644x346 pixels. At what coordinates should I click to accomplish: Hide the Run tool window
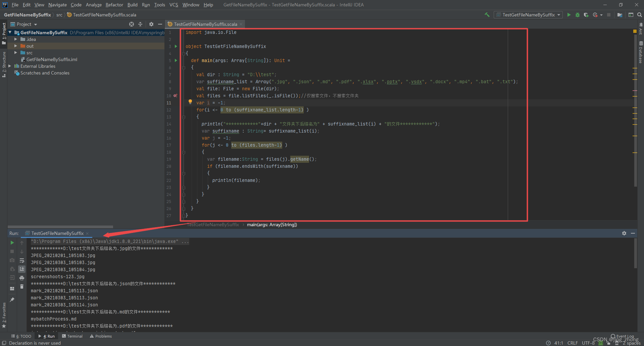pos(633,233)
